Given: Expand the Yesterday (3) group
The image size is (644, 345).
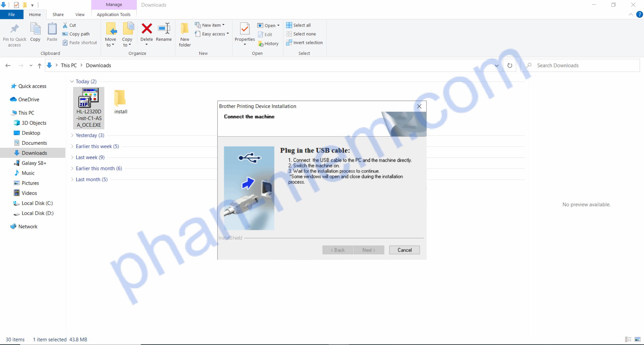Looking at the screenshot, I should [72, 136].
